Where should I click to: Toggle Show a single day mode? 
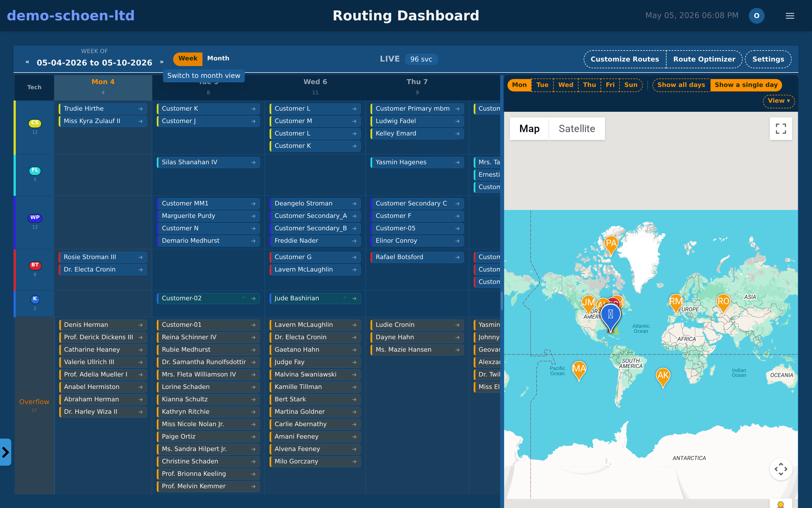pos(746,85)
